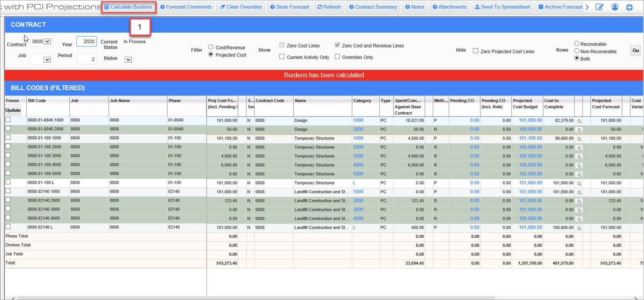Click magnifier icon in Design 1000 row
The height and width of the screenshot is (300, 644).
pos(579,121)
